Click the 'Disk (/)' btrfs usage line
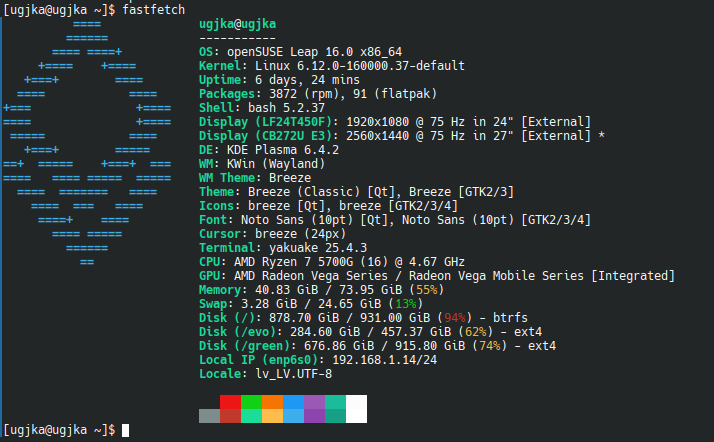The image size is (714, 442). pos(363,318)
